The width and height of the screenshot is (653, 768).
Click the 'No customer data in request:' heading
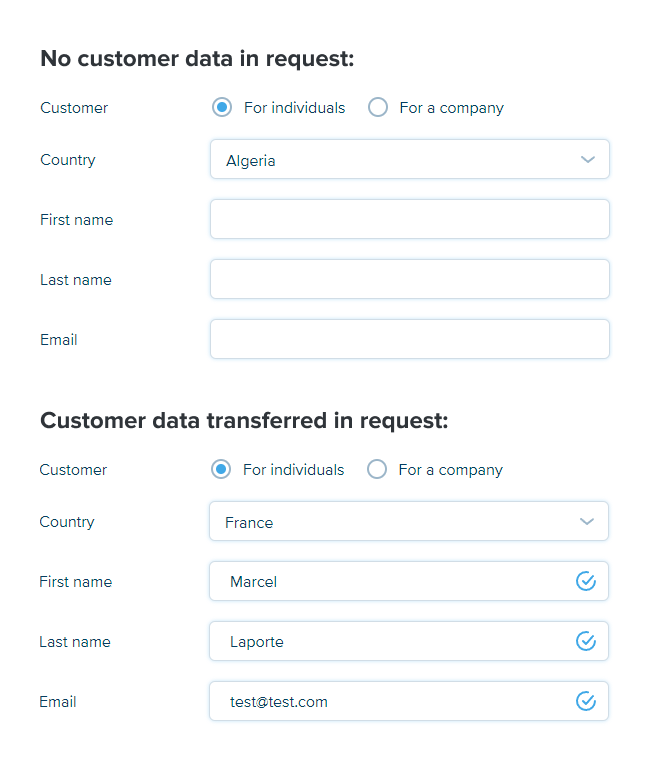click(x=197, y=59)
